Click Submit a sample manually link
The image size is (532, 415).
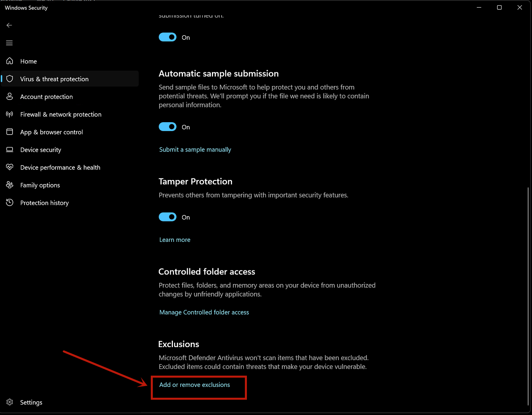(195, 149)
